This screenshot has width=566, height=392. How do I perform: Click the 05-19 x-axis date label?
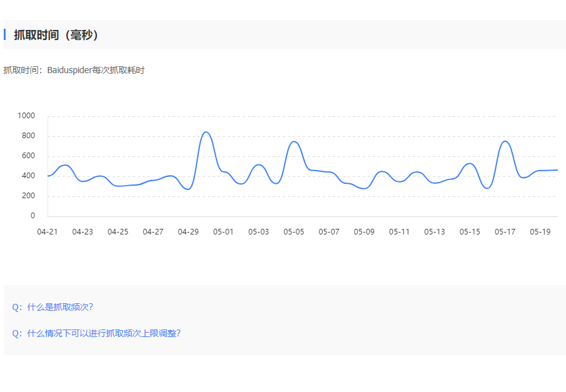click(x=540, y=232)
